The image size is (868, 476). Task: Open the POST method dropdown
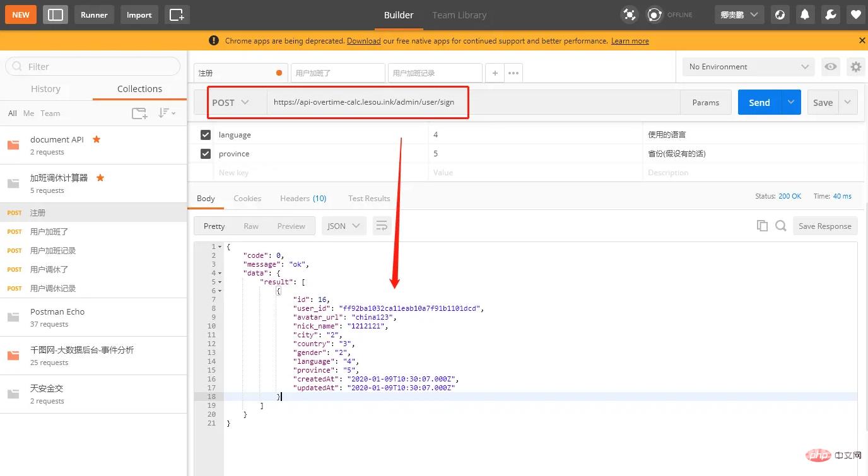(231, 103)
